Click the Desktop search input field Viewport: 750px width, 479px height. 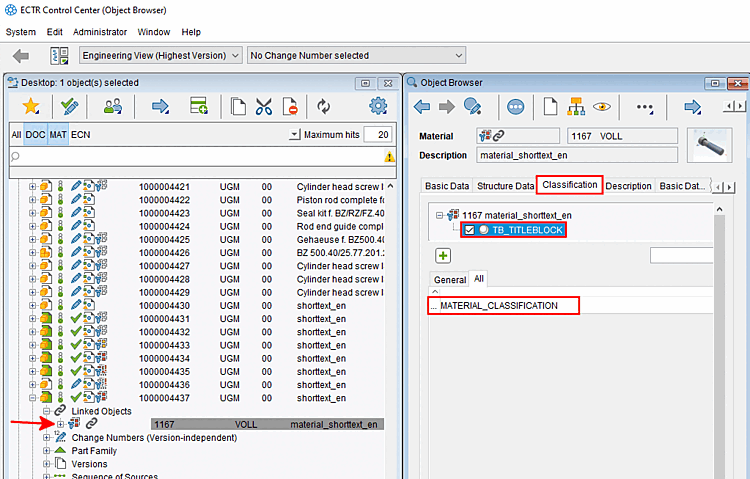(x=196, y=156)
